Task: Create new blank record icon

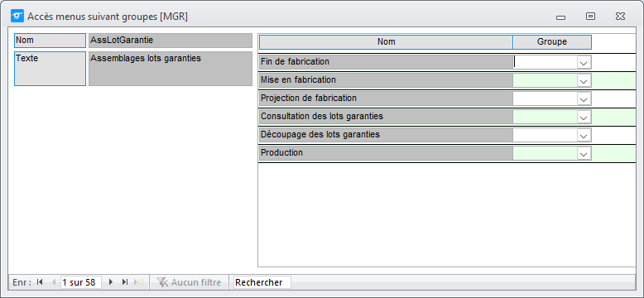Action: 139,282
